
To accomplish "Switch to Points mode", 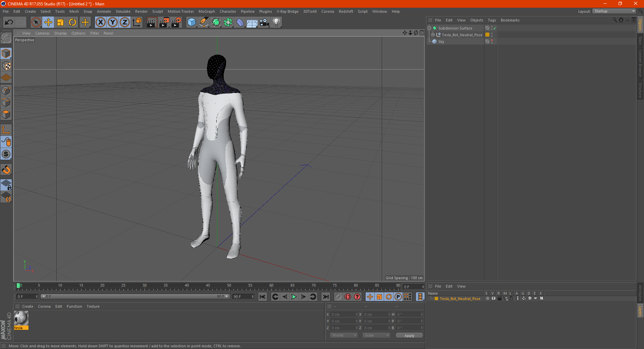I will (x=6, y=90).
